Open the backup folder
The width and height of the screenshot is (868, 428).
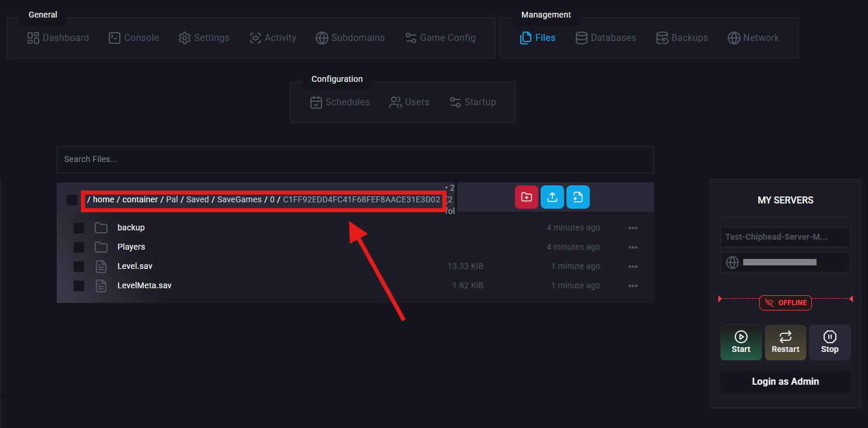coord(131,227)
